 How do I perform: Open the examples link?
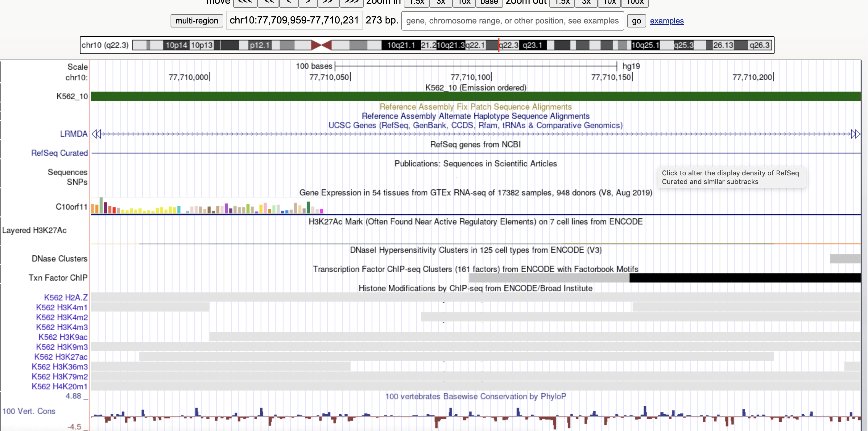pos(667,21)
